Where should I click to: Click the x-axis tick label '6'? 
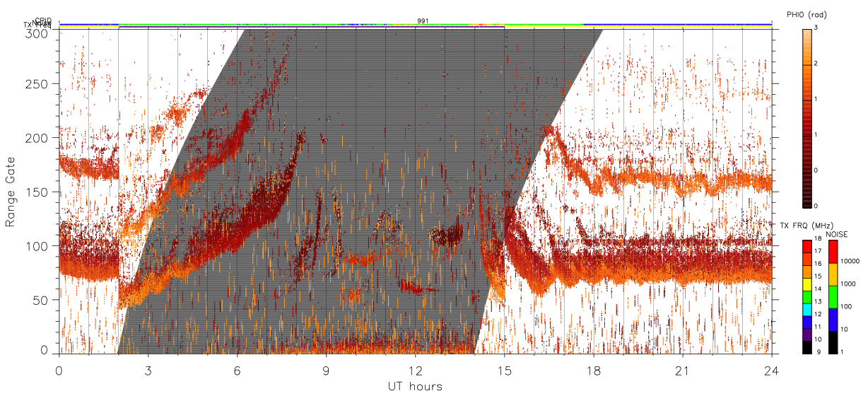pos(237,370)
